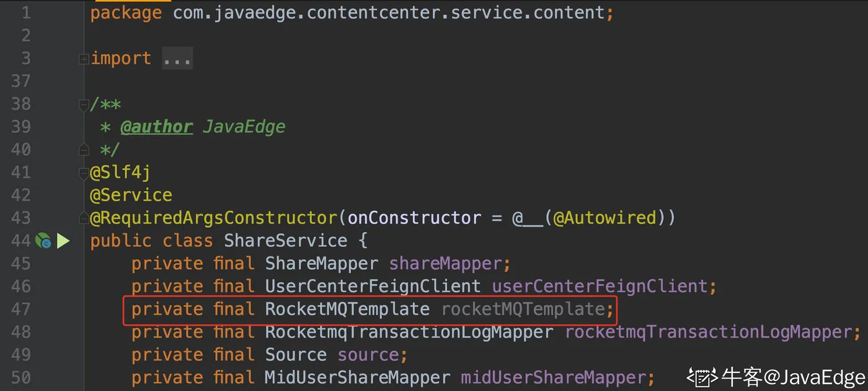Click the MidUserShareMapper type name
The height and width of the screenshot is (391, 868).
pos(357,377)
